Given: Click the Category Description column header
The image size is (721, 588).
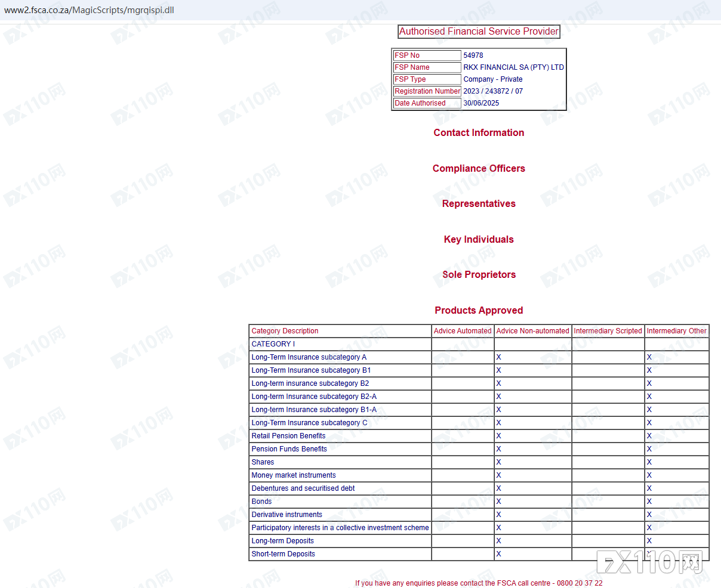Looking at the screenshot, I should 285,331.
